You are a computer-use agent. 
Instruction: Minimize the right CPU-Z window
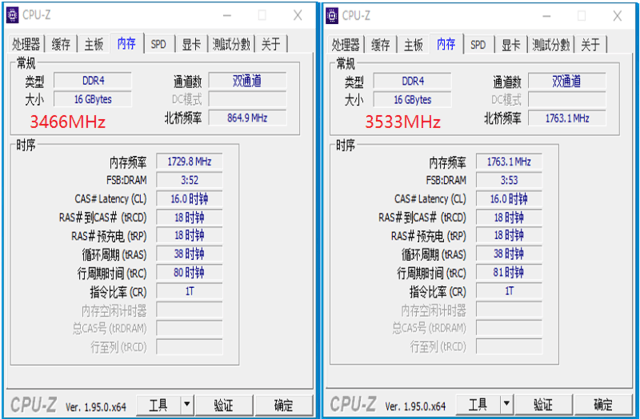[x=547, y=16]
